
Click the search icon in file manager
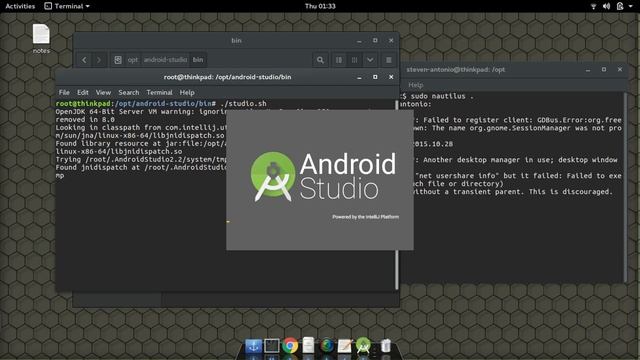[x=320, y=60]
